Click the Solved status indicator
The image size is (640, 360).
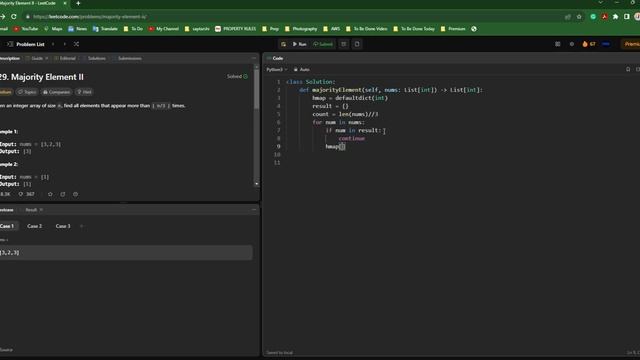237,76
